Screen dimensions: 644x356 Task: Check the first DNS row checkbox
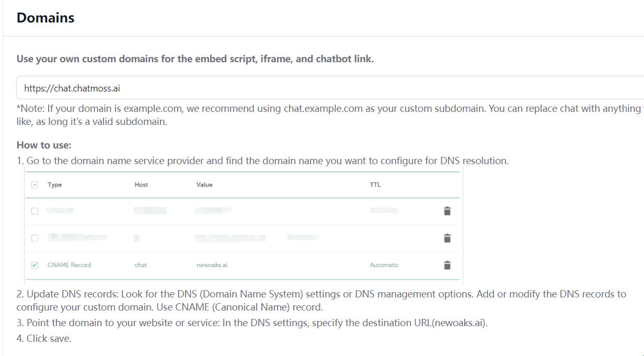(x=35, y=211)
